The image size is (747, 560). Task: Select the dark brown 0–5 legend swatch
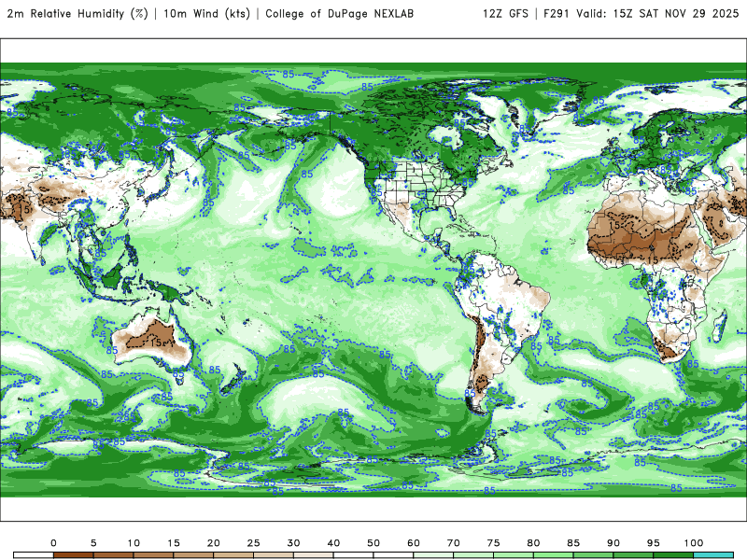point(74,555)
